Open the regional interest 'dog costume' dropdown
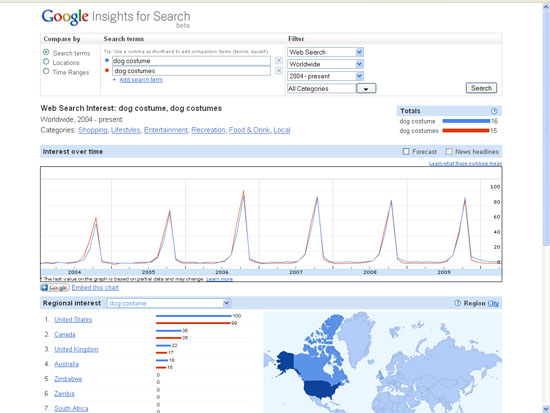This screenshot has height=413, width=550. coord(169,303)
